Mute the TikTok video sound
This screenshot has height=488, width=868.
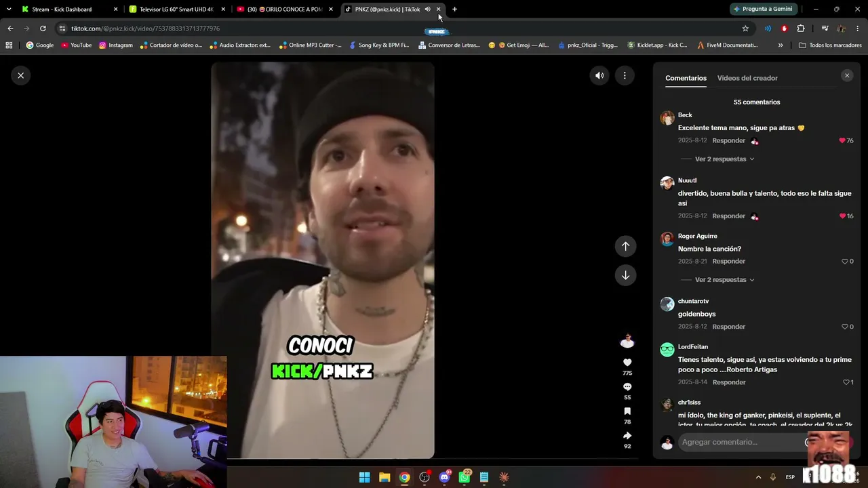(599, 76)
